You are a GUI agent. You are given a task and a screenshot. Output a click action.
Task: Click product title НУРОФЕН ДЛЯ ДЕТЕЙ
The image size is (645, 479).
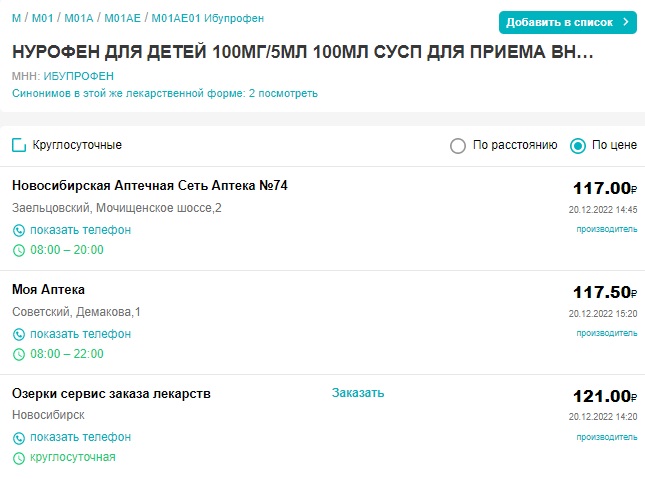pos(303,52)
